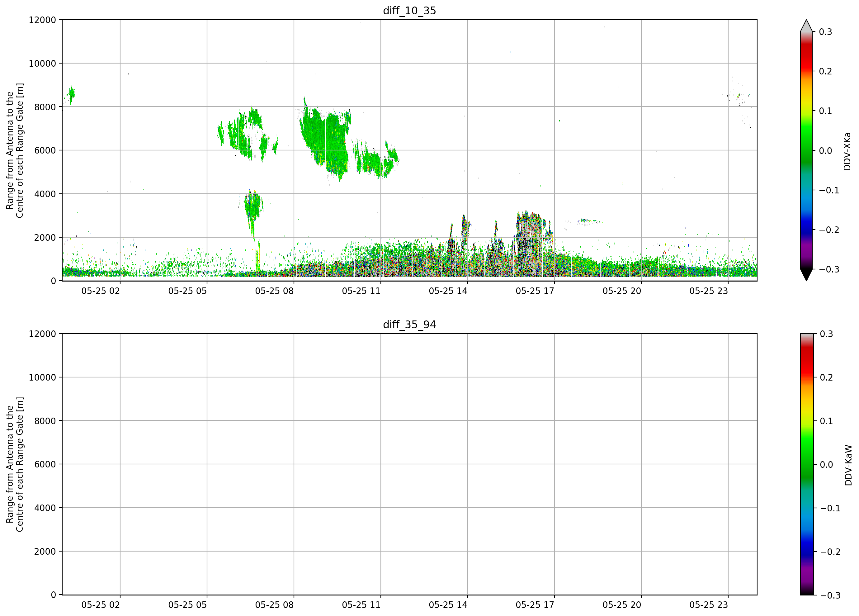Click the 8000 y-tick in diff_10_35 plot
859x616 pixels.
tap(45, 107)
